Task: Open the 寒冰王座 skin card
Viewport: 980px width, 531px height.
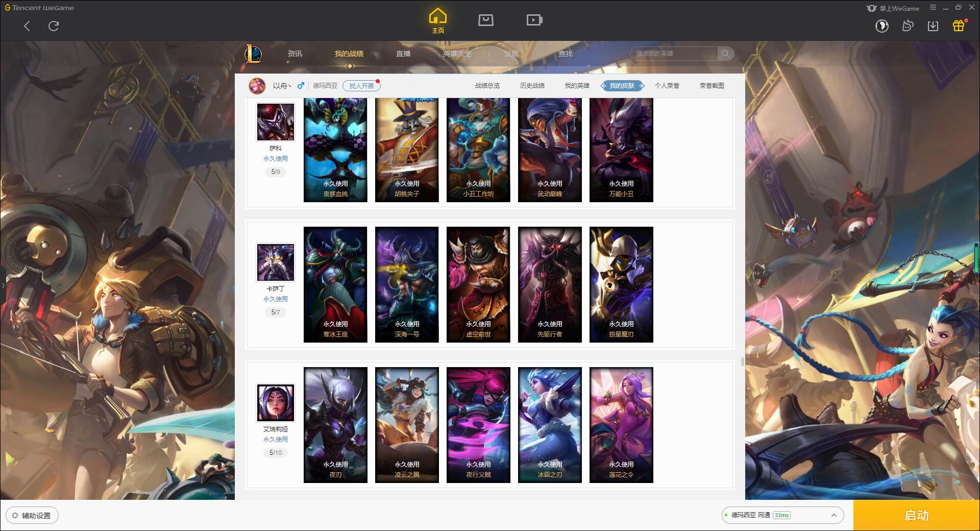Action: click(335, 284)
